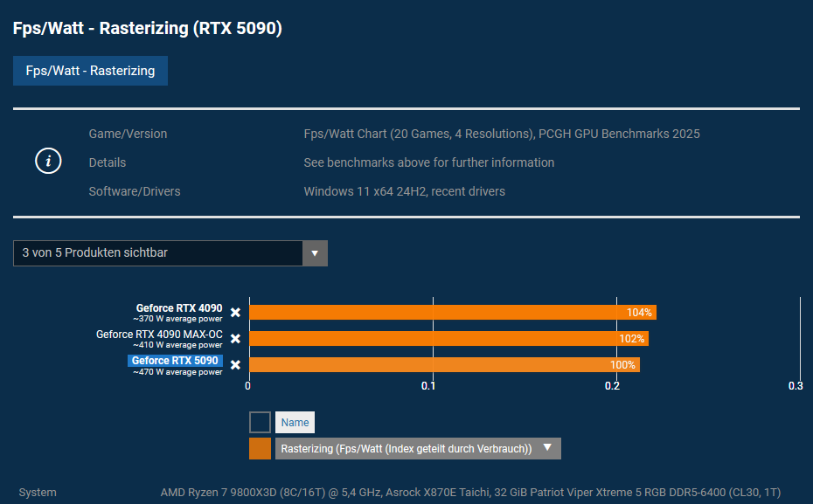
Task: Click the Name sort button
Action: click(x=295, y=422)
